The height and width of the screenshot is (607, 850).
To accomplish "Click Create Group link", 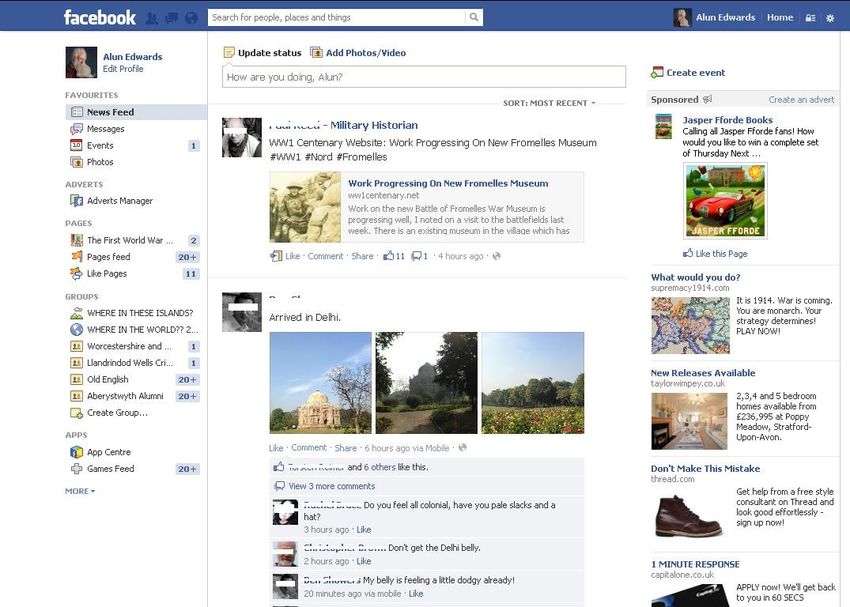I will point(117,412).
